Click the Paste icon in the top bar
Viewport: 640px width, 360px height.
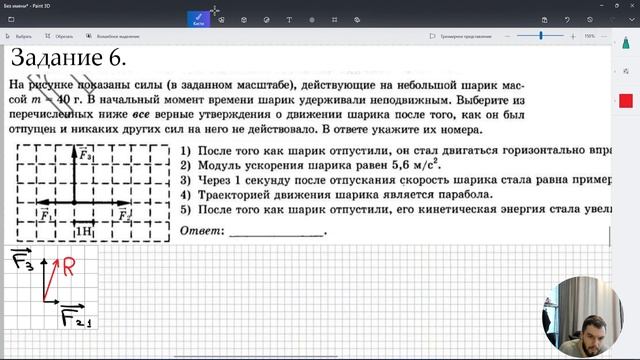point(544,20)
